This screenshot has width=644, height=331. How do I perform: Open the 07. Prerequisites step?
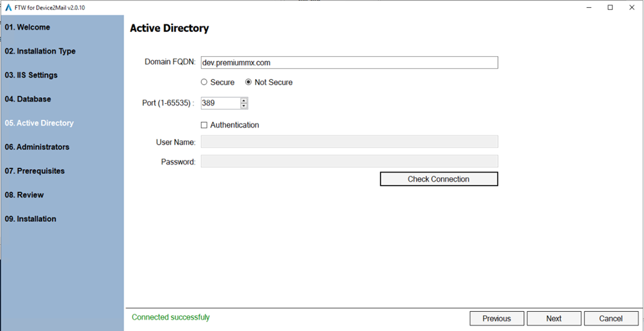35,171
